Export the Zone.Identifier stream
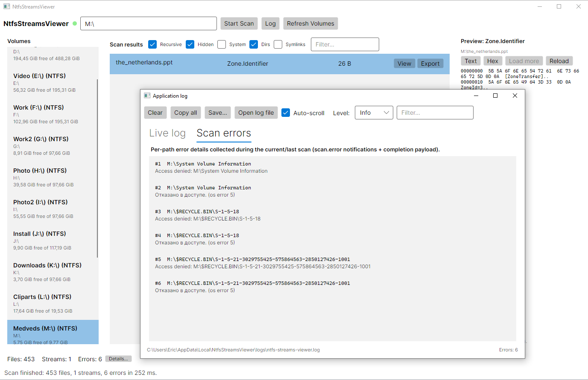 coord(430,64)
